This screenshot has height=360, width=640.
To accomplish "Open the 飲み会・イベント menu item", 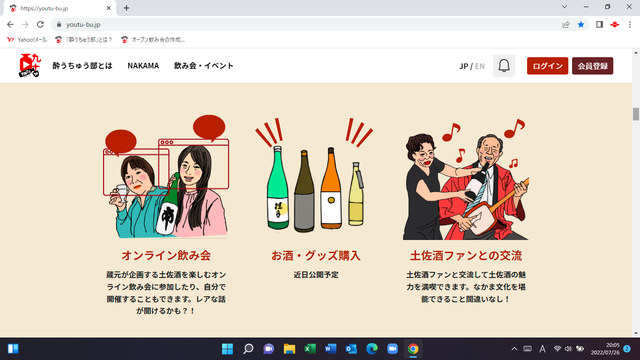I will (204, 66).
